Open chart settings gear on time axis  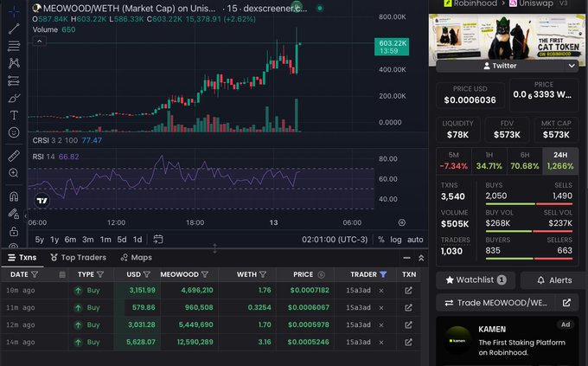[401, 222]
